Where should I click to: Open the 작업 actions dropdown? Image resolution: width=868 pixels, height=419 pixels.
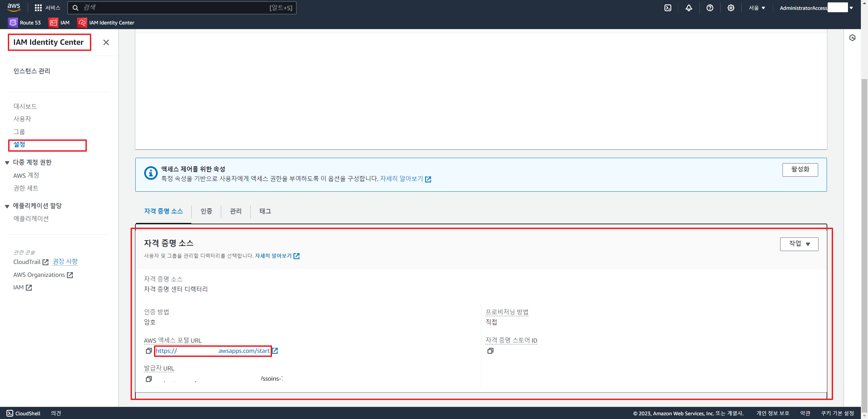tap(799, 244)
